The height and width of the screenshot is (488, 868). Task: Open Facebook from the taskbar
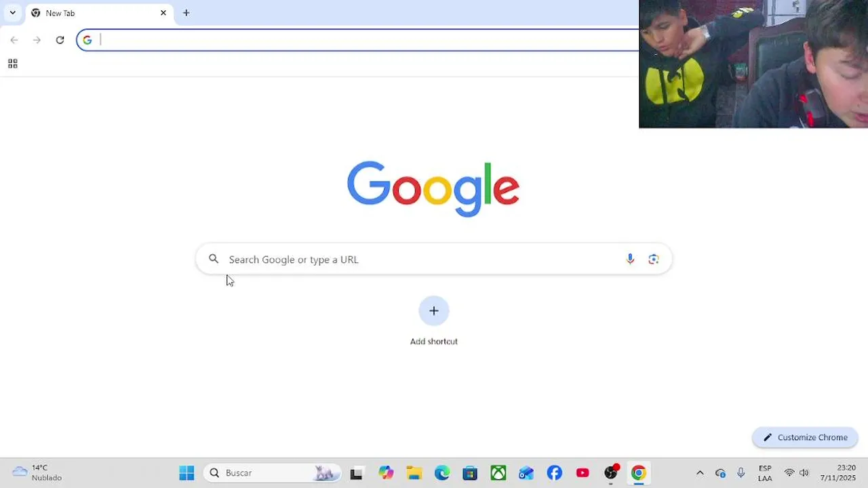pyautogui.click(x=555, y=473)
